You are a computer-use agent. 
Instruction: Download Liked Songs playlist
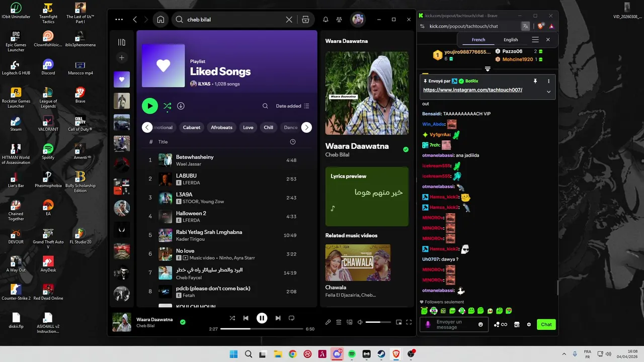(181, 106)
